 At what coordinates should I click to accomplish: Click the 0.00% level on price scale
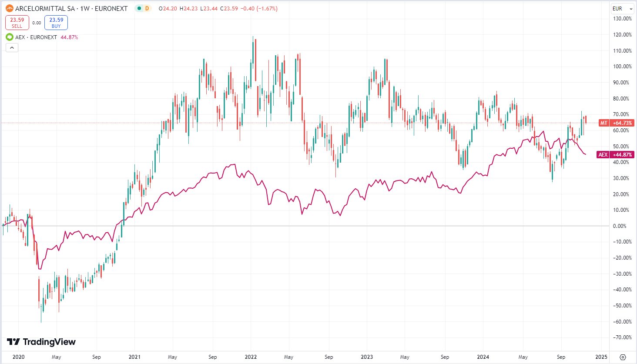[620, 226]
